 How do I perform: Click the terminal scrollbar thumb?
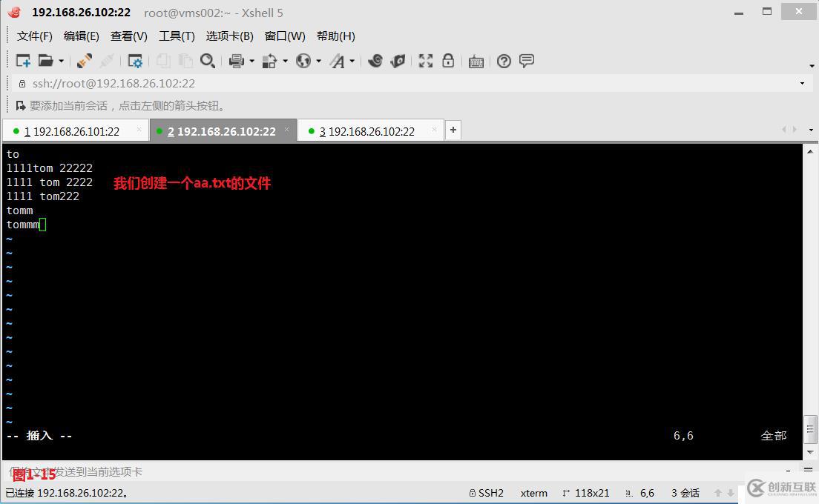tap(810, 429)
